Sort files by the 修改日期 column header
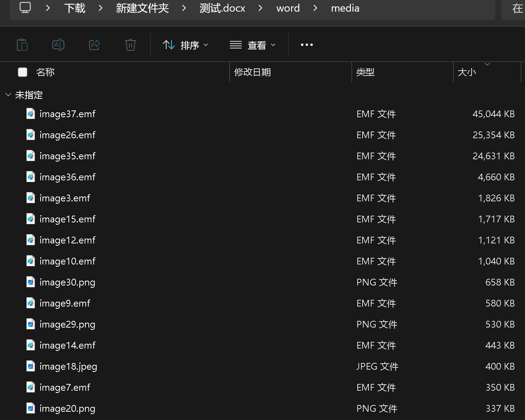The image size is (525, 420). 252,72
